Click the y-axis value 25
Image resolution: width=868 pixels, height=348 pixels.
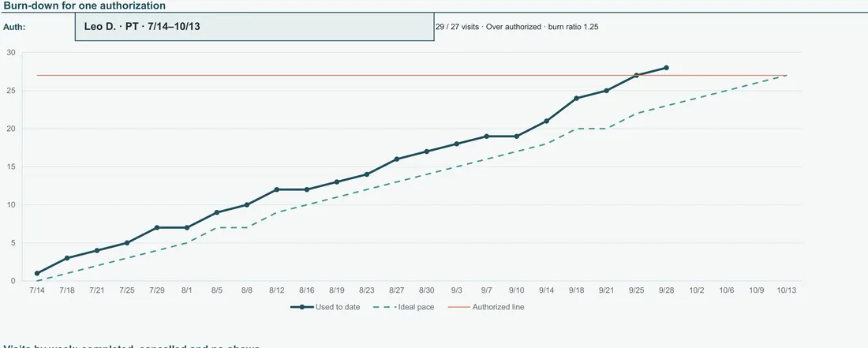(11, 91)
